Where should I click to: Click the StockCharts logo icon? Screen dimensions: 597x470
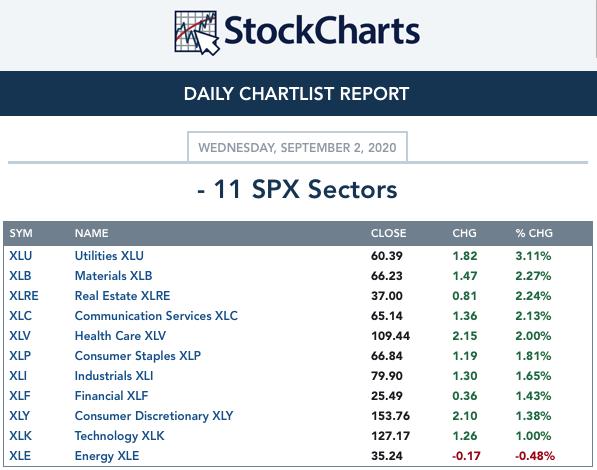click(x=196, y=33)
